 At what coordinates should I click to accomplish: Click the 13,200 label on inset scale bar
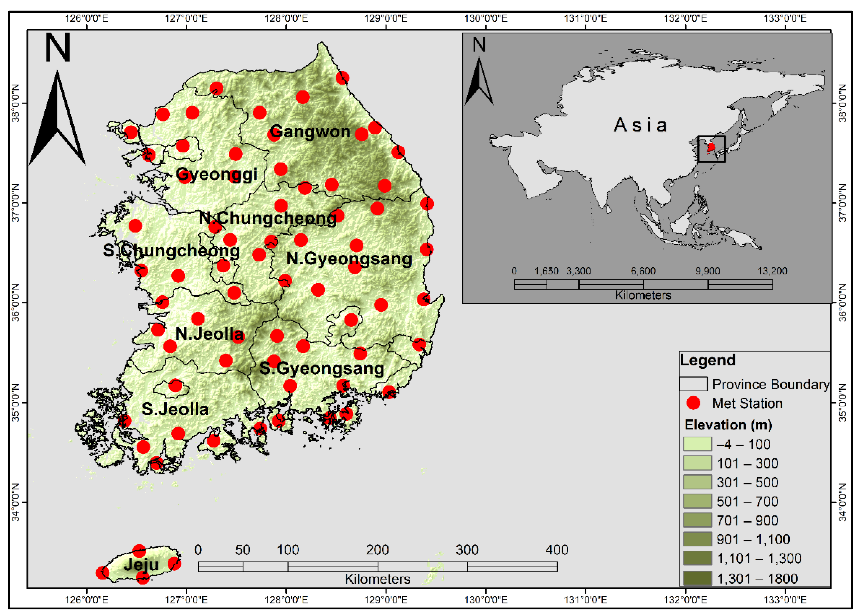[x=772, y=271]
